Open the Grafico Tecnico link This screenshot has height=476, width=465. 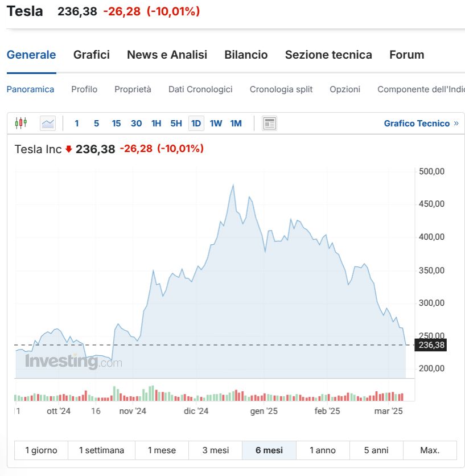417,123
